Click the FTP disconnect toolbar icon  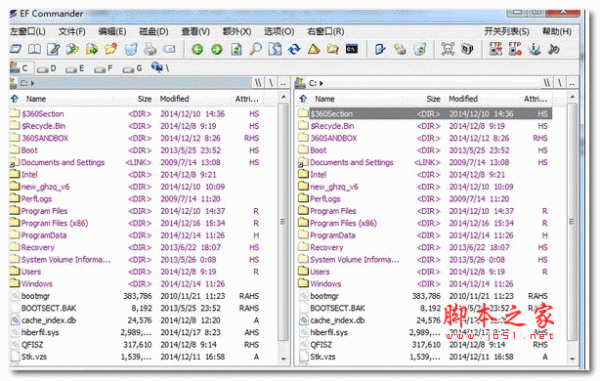(x=515, y=49)
